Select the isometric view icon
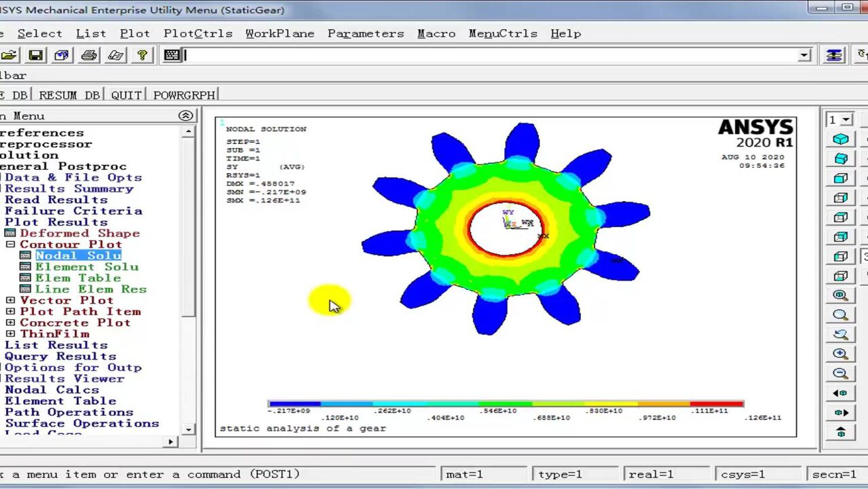This screenshot has width=868, height=489. coord(840,138)
